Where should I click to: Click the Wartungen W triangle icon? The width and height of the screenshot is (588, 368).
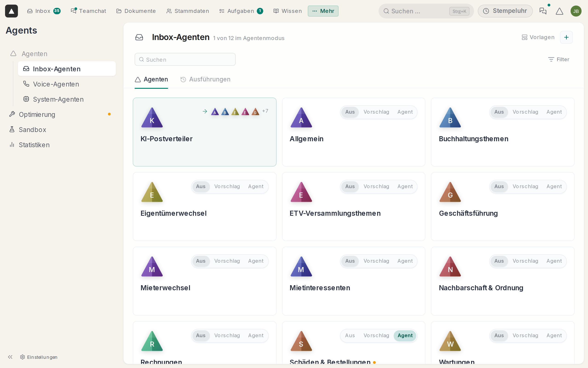point(450,341)
